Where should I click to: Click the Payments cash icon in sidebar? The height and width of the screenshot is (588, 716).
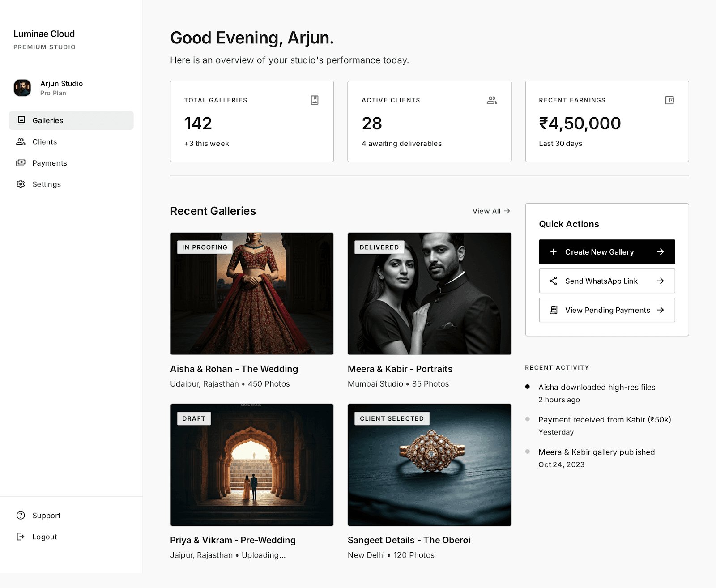pyautogui.click(x=21, y=163)
